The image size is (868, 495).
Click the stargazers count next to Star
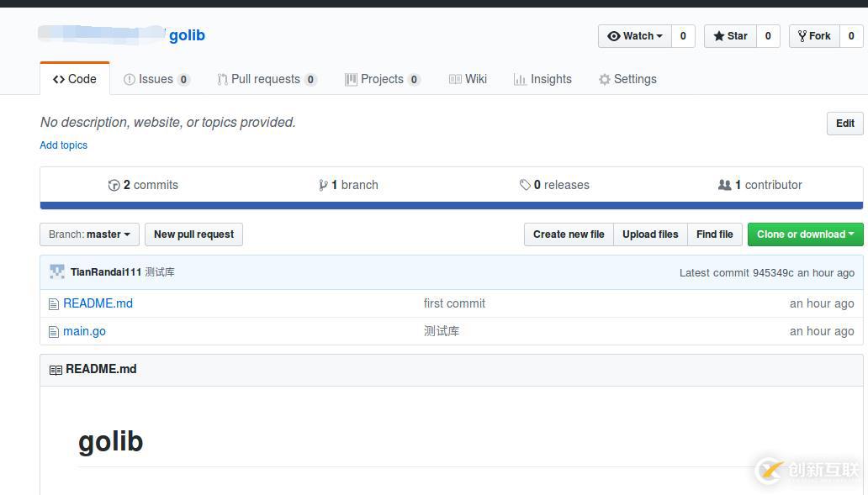pyautogui.click(x=768, y=36)
